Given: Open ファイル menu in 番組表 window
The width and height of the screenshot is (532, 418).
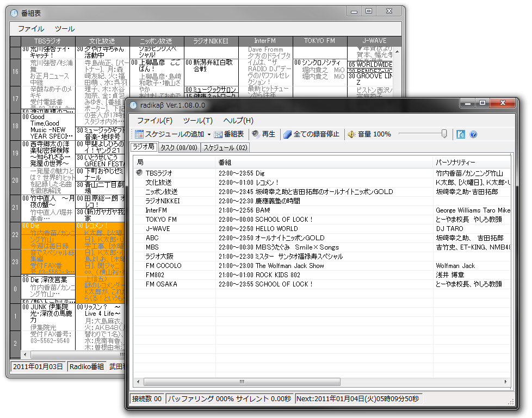Looking at the screenshot, I should tap(31, 29).
